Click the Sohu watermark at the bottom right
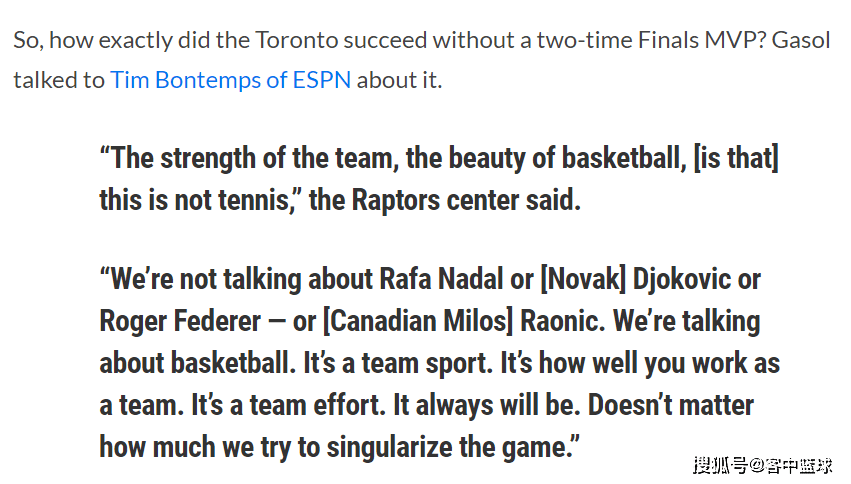 click(762, 466)
